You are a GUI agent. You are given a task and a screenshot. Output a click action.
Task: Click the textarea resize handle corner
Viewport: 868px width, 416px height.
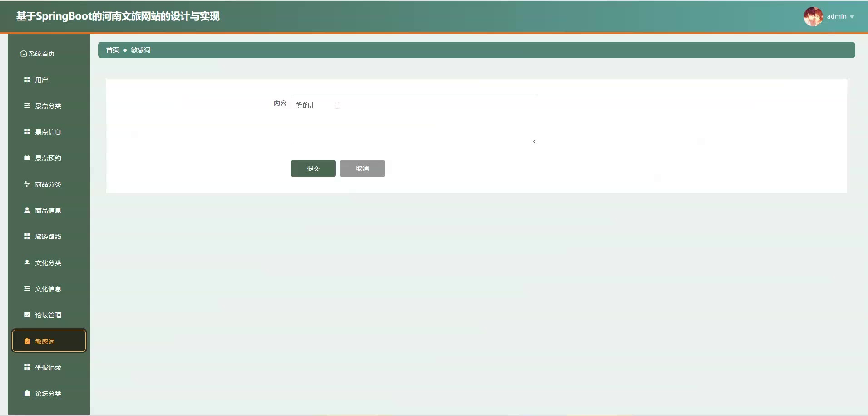point(533,141)
